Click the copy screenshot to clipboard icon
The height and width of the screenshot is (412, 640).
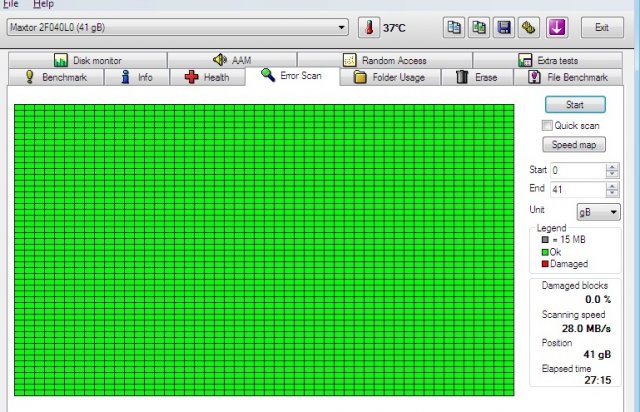[x=480, y=27]
